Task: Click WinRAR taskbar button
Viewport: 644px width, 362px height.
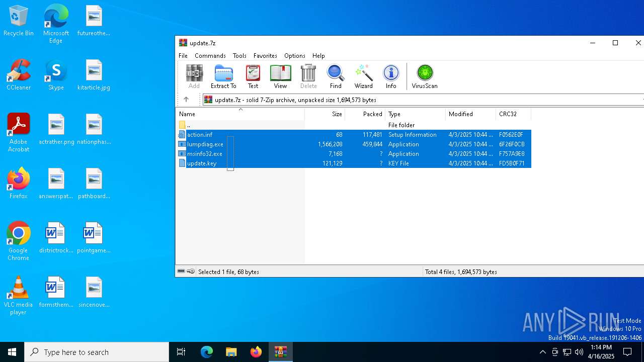Action: pos(280,352)
